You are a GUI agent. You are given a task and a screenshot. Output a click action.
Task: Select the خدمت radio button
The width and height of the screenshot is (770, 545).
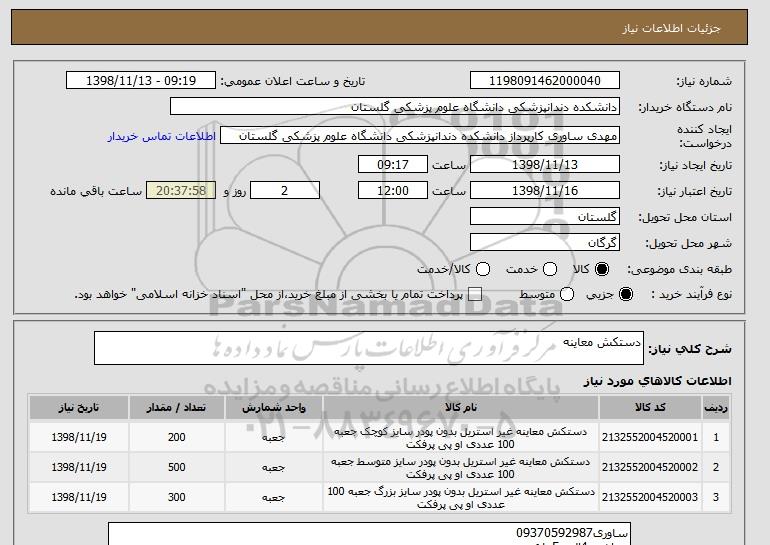pos(550,269)
